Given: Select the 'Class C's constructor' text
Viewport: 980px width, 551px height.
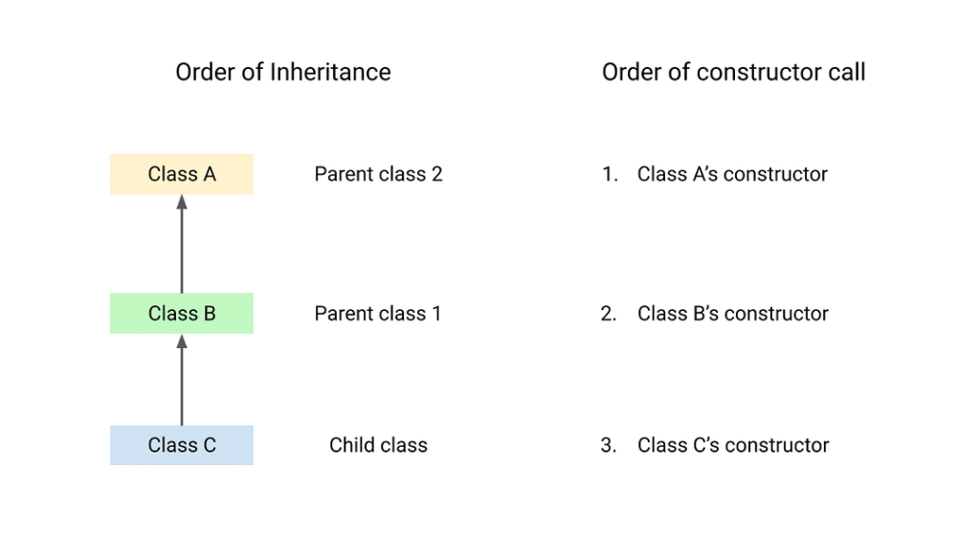Looking at the screenshot, I should point(732,445).
